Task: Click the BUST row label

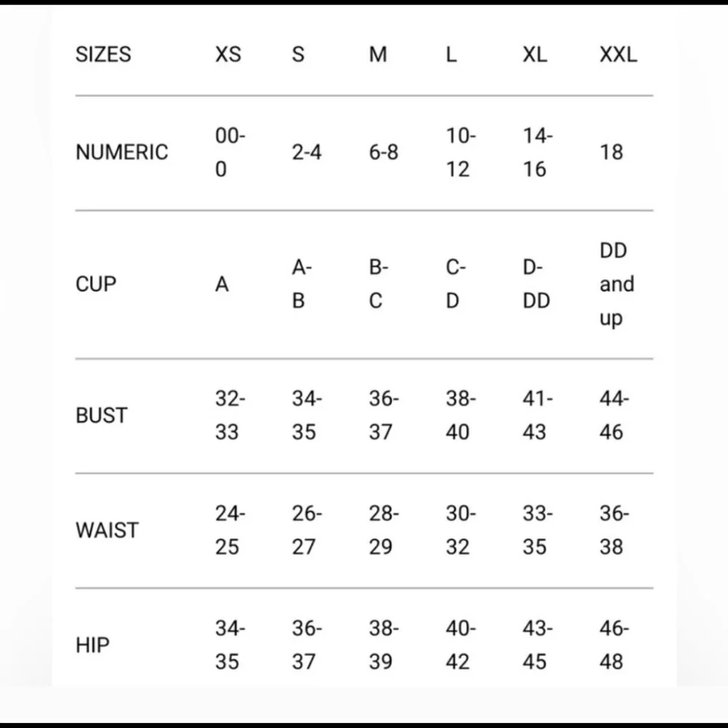Action: 101,416
